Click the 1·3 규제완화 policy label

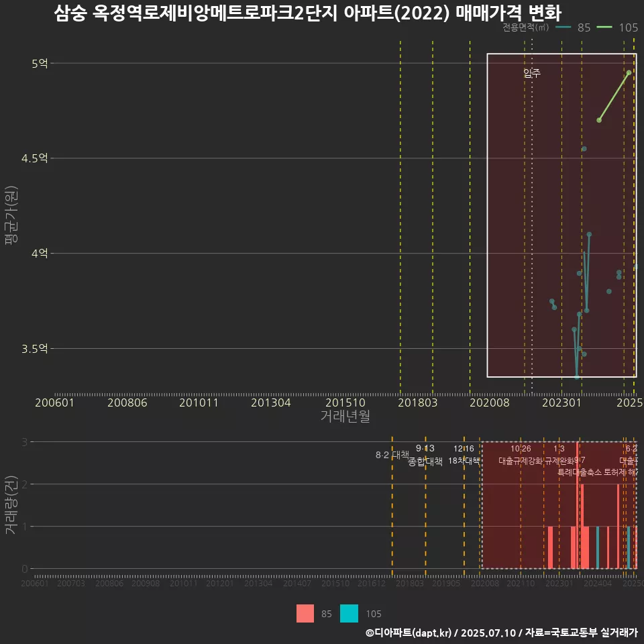pos(559,455)
